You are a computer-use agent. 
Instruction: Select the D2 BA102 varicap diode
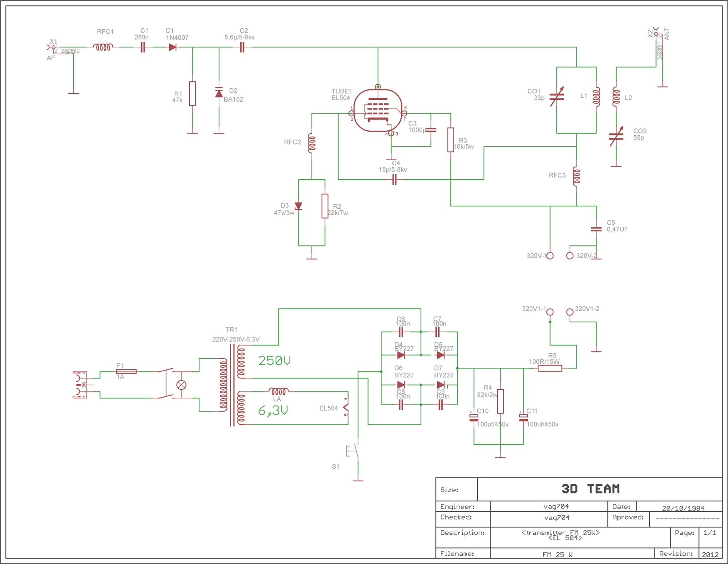(219, 93)
